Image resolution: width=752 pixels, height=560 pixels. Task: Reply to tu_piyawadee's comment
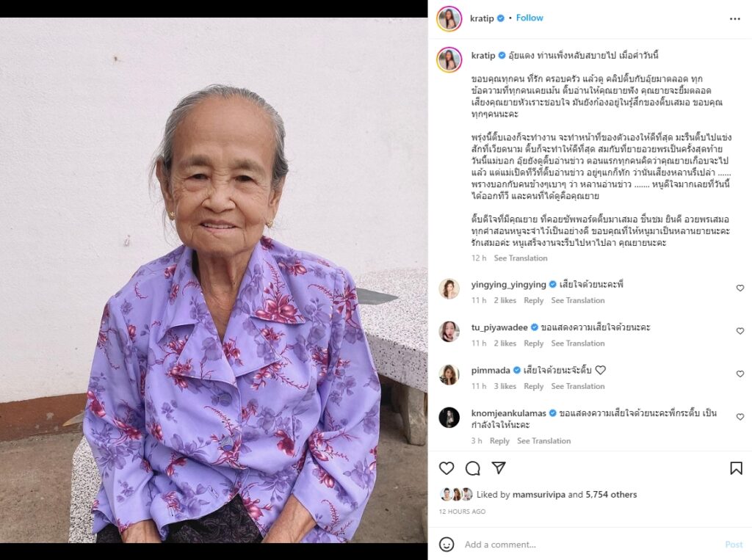coord(534,343)
